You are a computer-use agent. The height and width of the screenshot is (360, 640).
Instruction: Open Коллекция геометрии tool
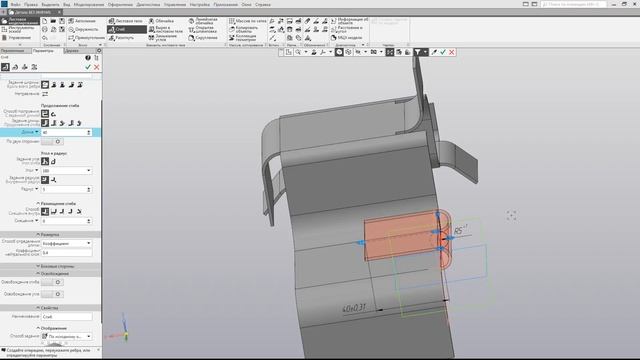coord(242,38)
